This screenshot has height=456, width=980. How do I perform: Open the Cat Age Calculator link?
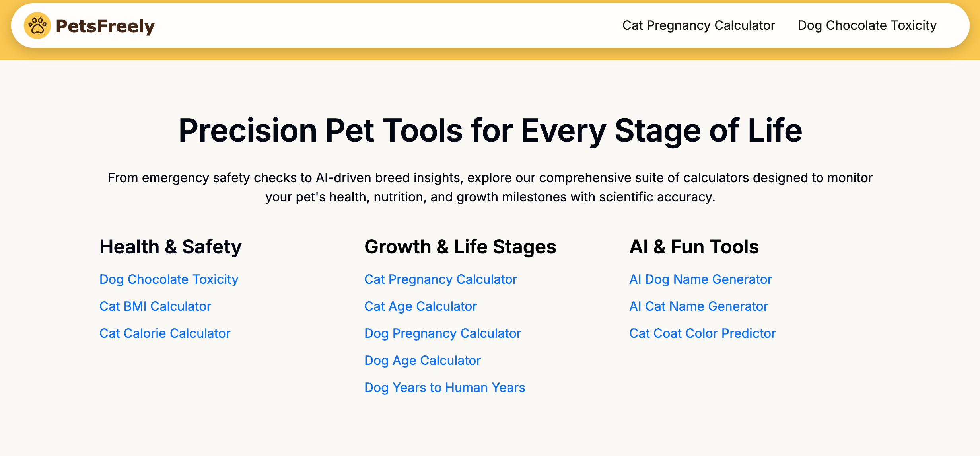tap(420, 306)
